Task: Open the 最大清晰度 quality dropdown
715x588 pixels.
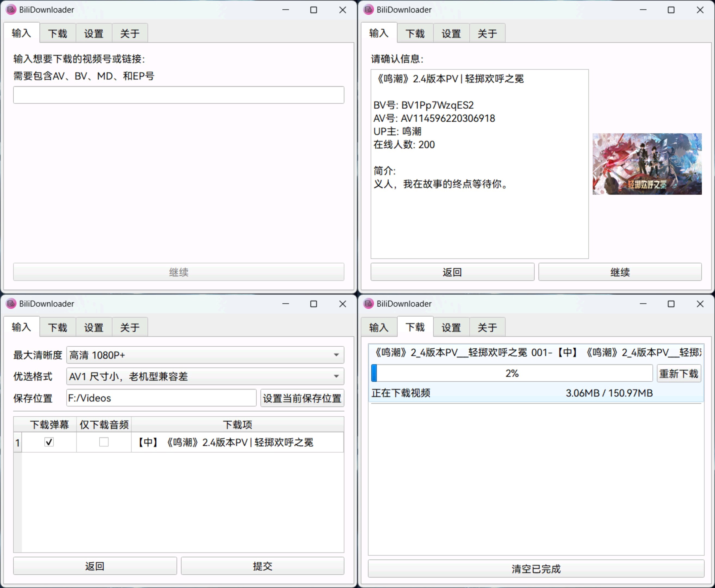Action: pyautogui.click(x=205, y=355)
